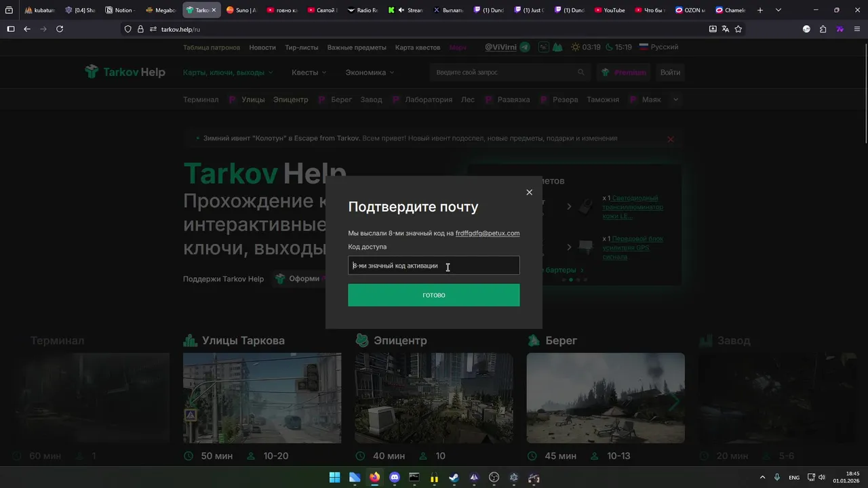This screenshot has width=868, height=488.
Task: Open the page translate icon
Action: coord(726,29)
